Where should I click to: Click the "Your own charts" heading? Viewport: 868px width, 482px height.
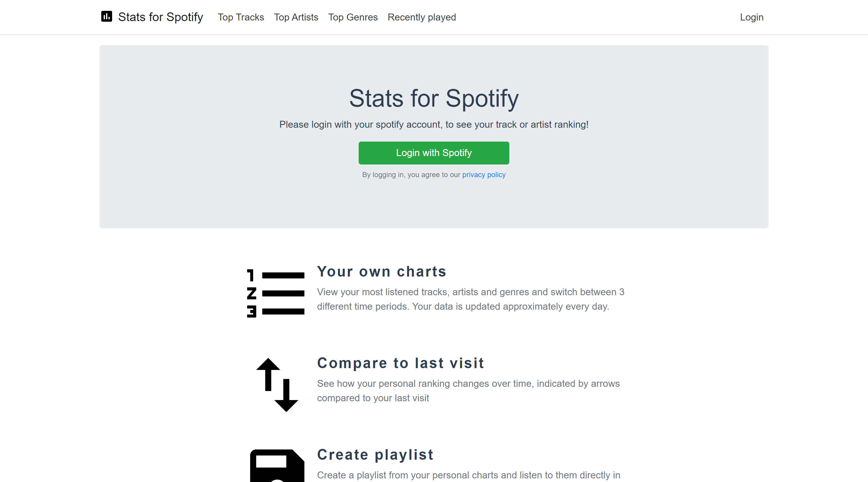point(382,271)
